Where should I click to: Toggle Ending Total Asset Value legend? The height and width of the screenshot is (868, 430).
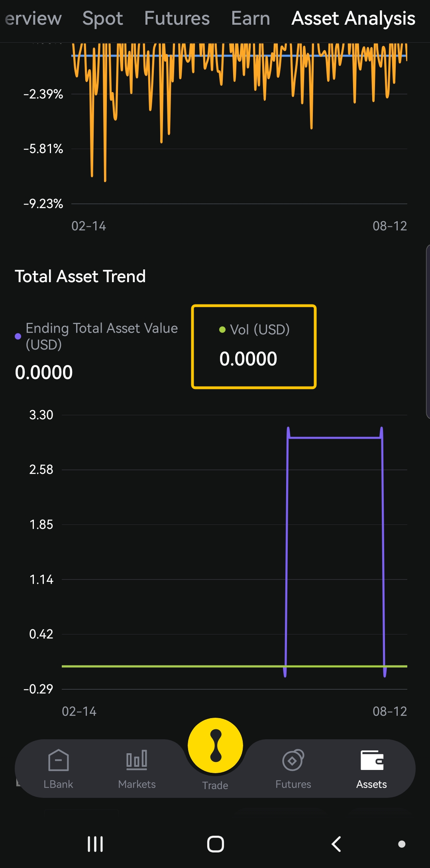[102, 336]
